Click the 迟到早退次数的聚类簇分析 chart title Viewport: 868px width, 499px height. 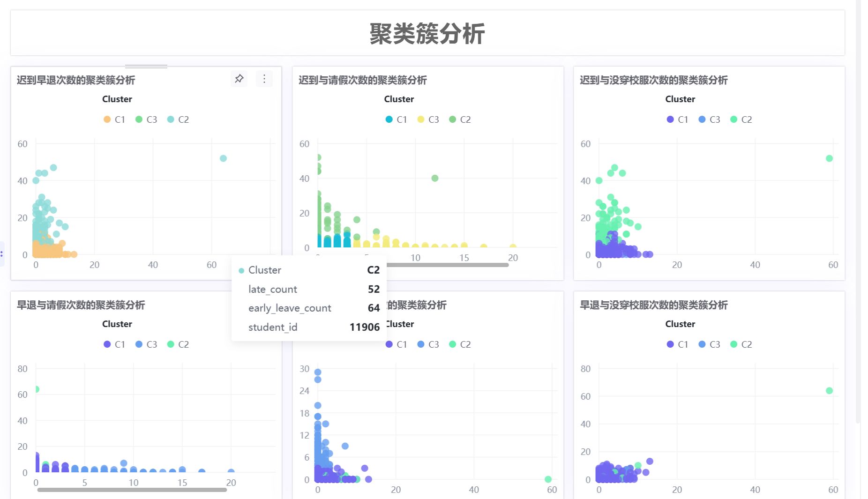76,80
